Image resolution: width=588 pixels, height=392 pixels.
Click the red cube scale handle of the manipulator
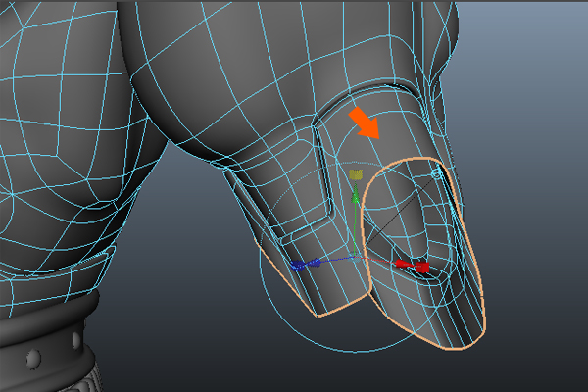click(422, 268)
